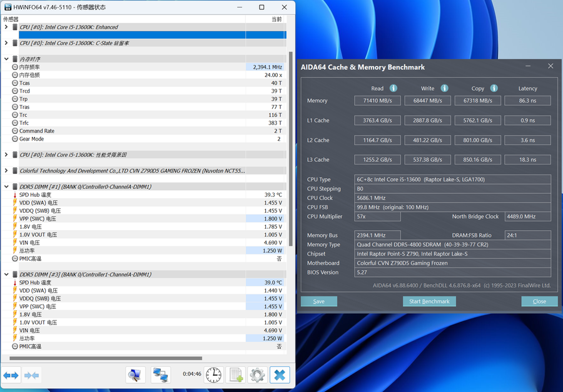This screenshot has width=563, height=392.
Task: Click the L3 Cache Copy value 850.16 GB/s
Action: [x=477, y=160]
